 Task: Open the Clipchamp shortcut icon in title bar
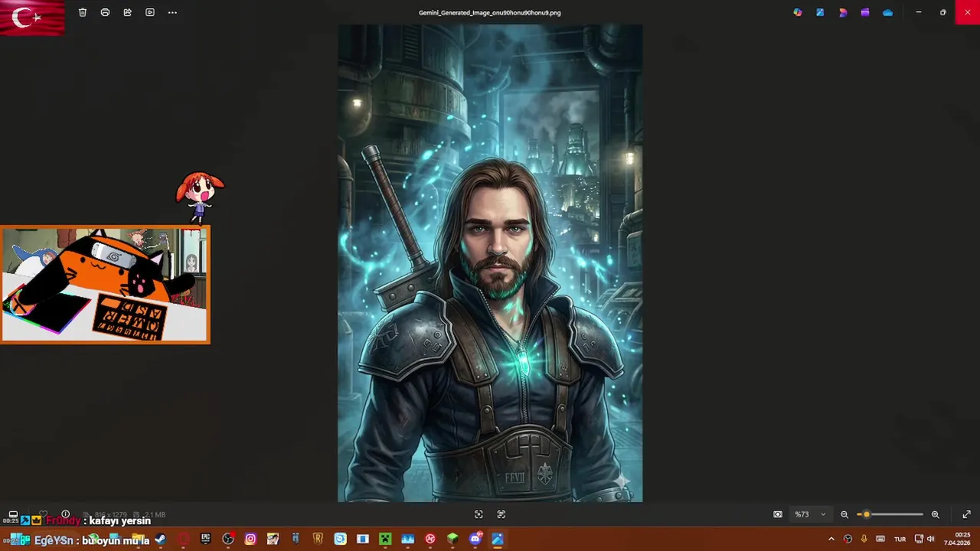point(865,12)
